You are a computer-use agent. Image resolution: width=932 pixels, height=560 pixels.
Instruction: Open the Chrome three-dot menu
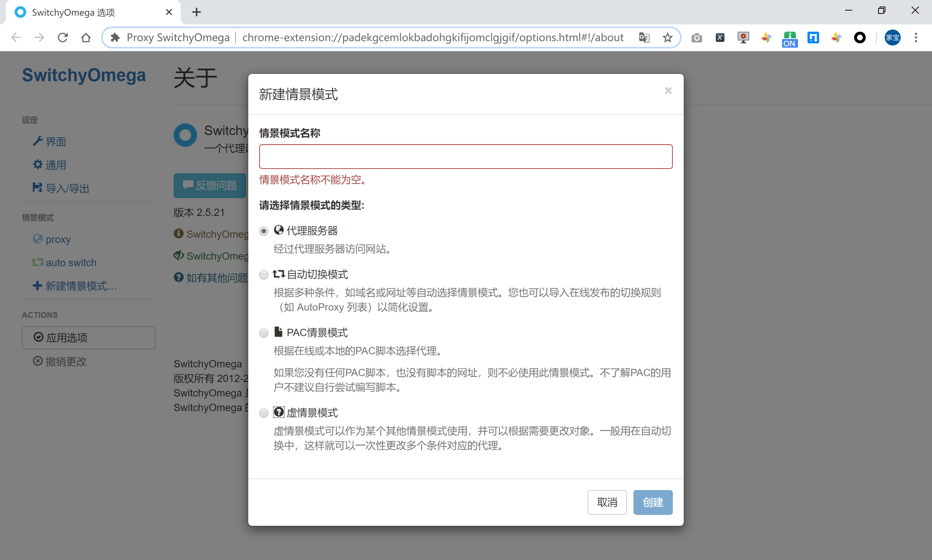coord(916,38)
